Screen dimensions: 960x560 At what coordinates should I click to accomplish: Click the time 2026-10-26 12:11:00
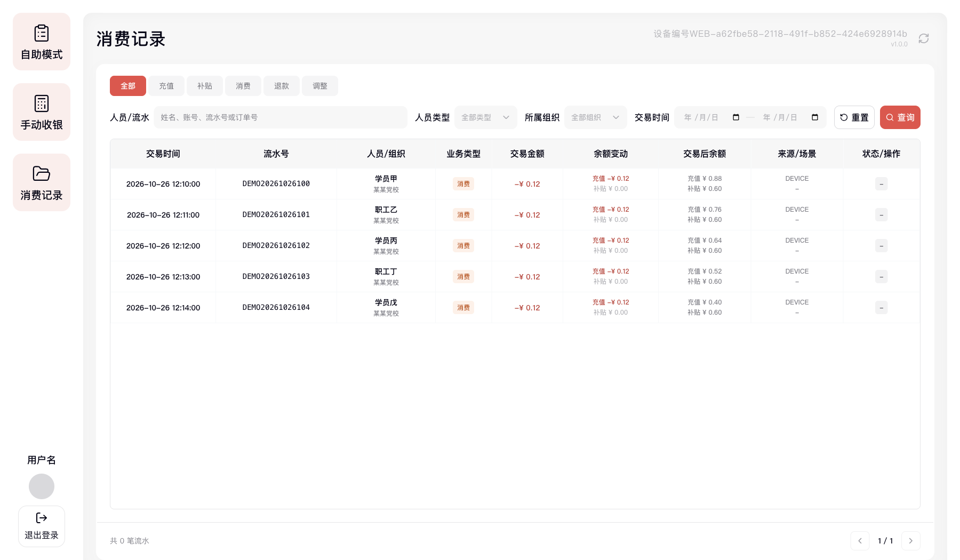click(163, 215)
